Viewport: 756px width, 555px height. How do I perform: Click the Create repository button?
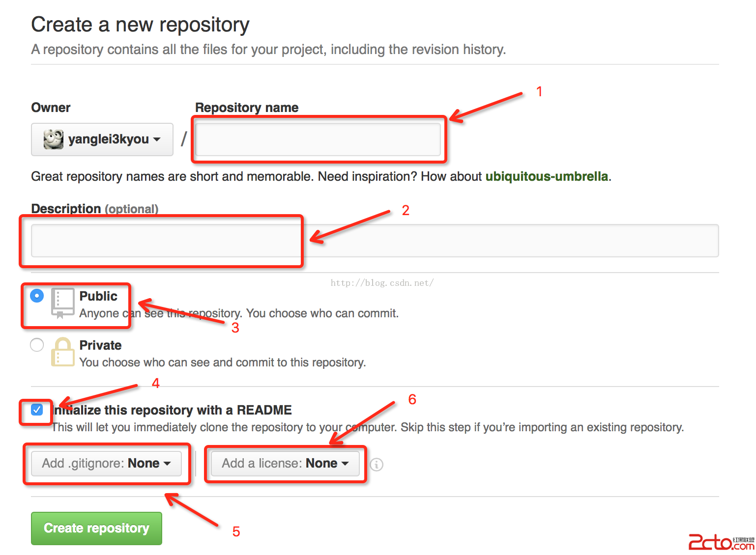coord(96,528)
